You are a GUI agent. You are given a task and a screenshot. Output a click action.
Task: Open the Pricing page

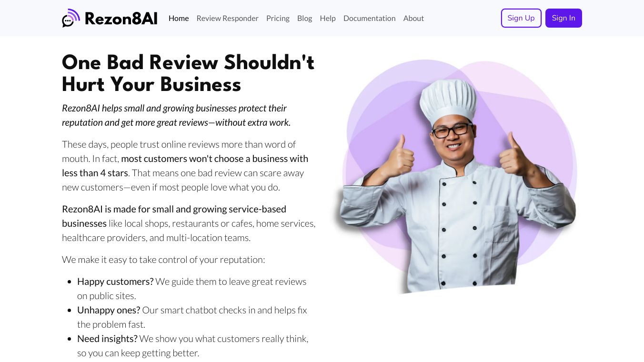click(278, 18)
